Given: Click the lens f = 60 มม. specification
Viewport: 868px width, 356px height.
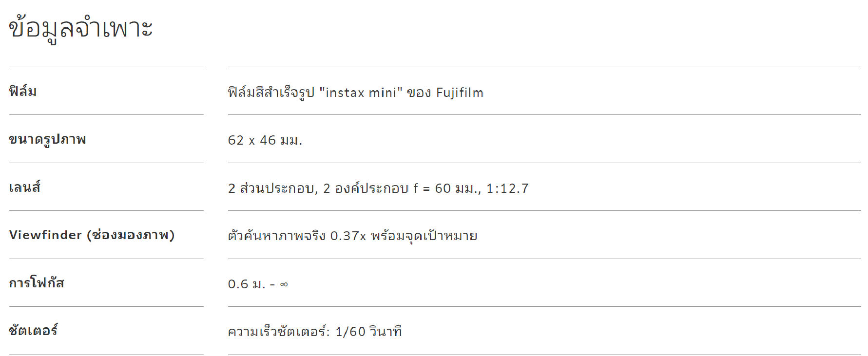Looking at the screenshot, I should [x=378, y=188].
